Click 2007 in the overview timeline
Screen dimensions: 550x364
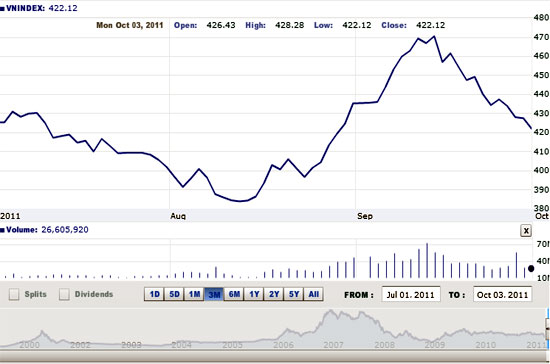pos(333,345)
